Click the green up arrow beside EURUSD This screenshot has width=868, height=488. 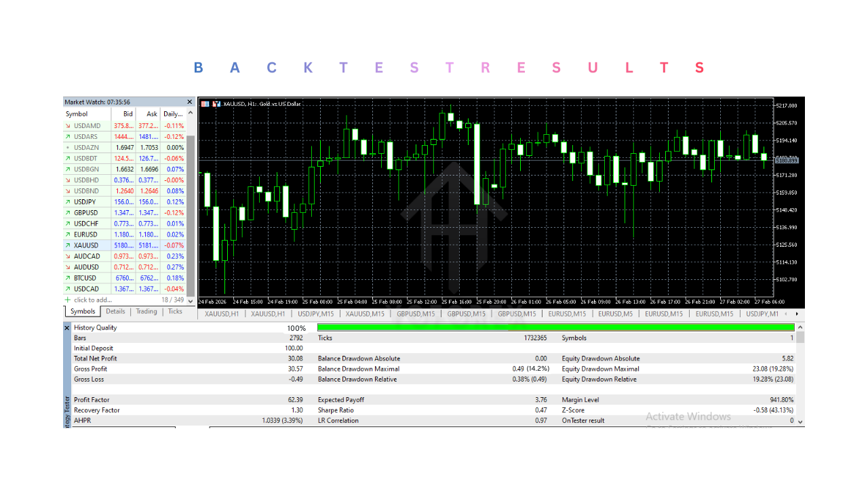point(68,234)
